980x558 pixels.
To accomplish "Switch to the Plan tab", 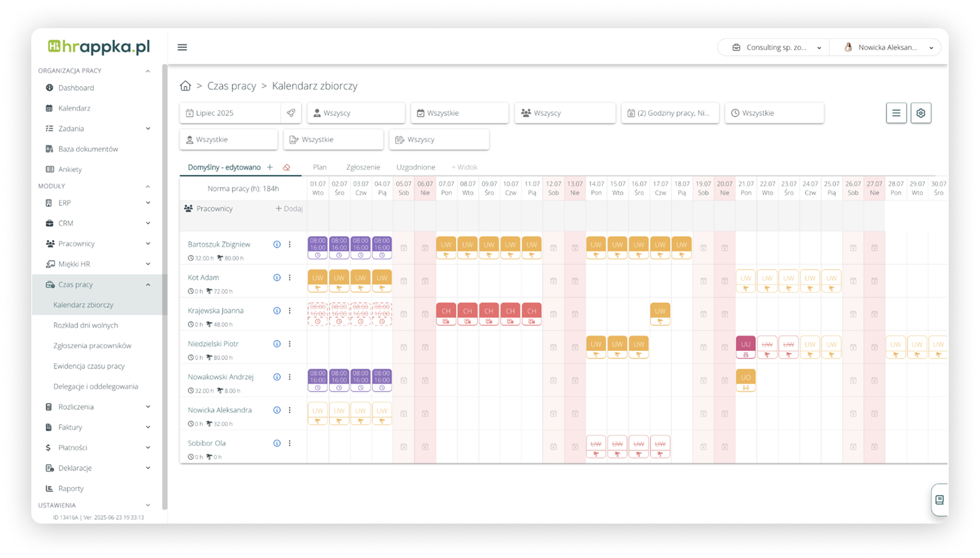I will (320, 167).
